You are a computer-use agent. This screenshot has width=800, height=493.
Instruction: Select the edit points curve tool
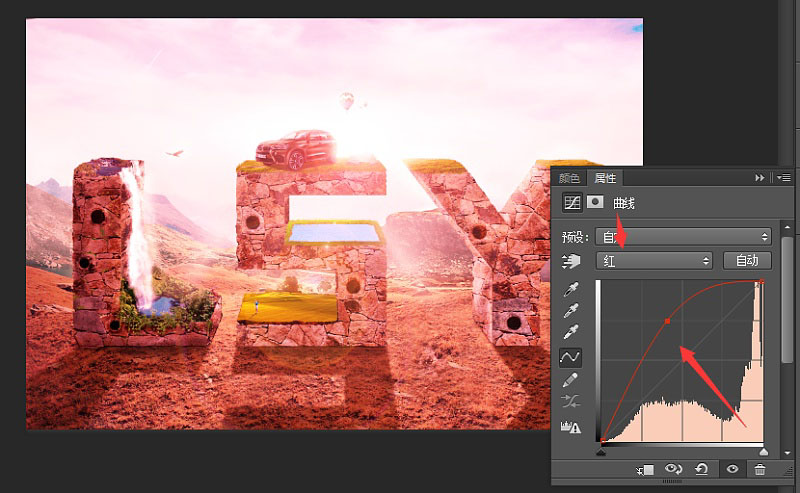[x=570, y=357]
